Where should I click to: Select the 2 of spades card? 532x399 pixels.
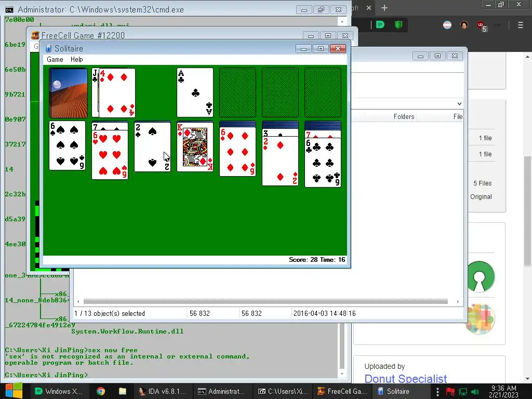tap(152, 147)
